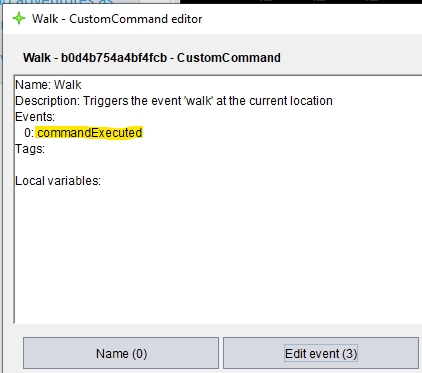Click the 'Local variables:' label
The image size is (422, 373).
point(58,181)
